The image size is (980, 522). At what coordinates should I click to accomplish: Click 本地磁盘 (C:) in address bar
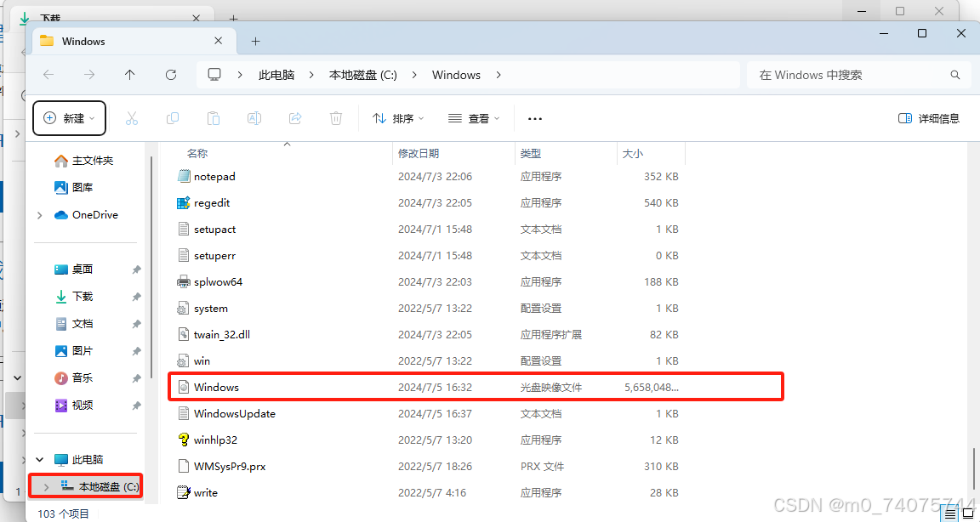[362, 75]
